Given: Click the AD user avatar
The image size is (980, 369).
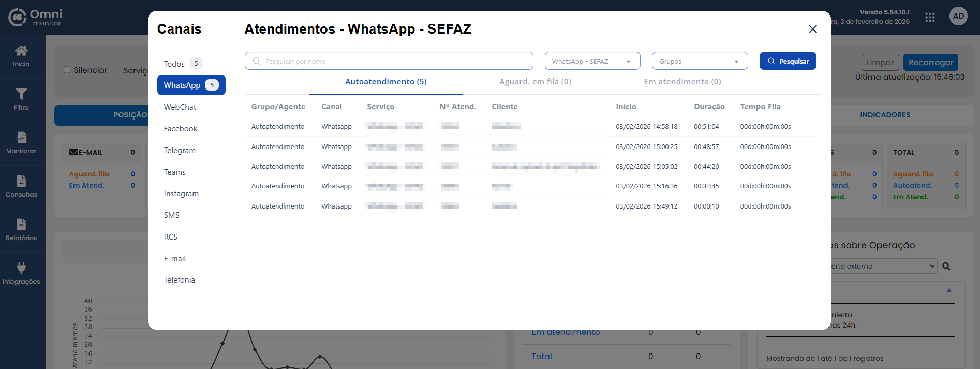Looking at the screenshot, I should 958,16.
